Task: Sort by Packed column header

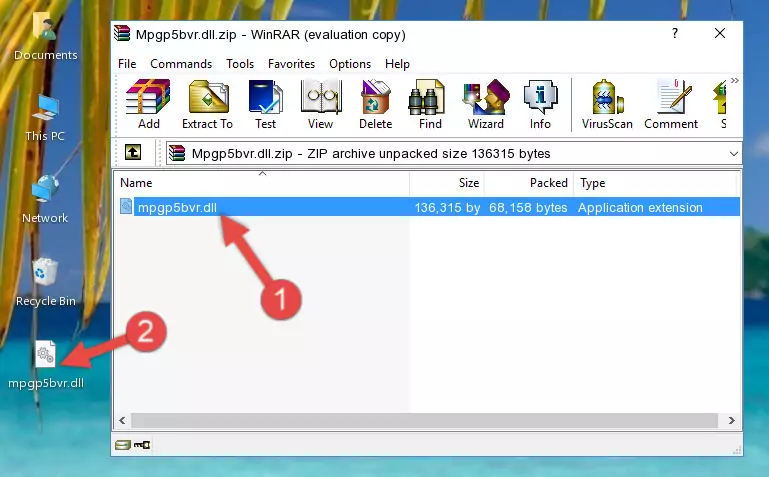Action: tap(529, 183)
